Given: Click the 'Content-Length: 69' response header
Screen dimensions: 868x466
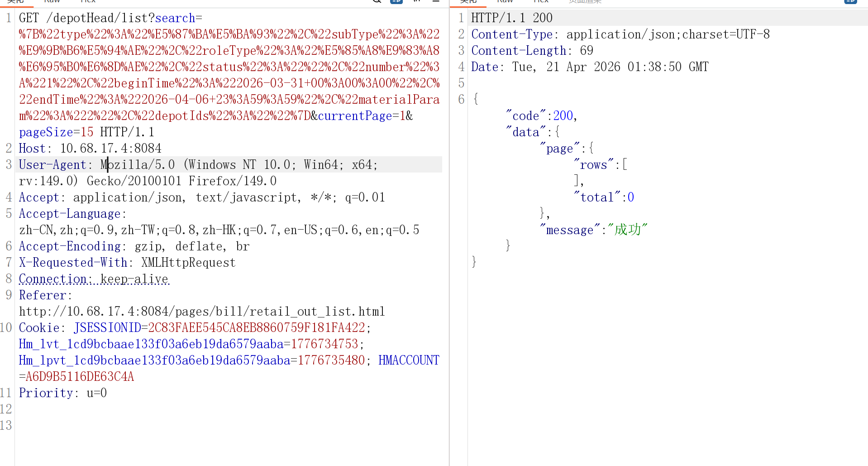Looking at the screenshot, I should point(532,51).
